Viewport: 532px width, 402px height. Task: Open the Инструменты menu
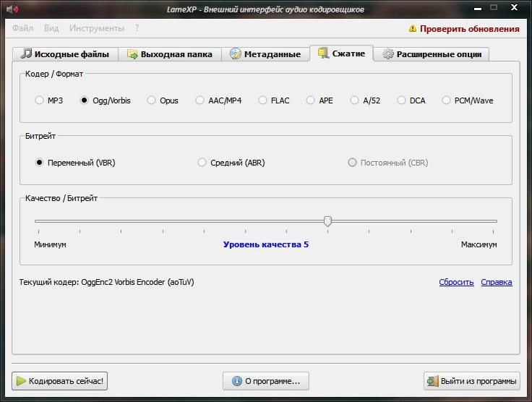pyautogui.click(x=97, y=28)
